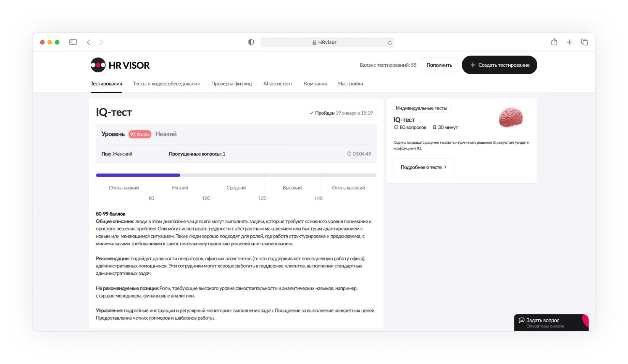Switch to Тесты и видеособеседования tab
This screenshot has width=628, height=364.
pyautogui.click(x=166, y=84)
